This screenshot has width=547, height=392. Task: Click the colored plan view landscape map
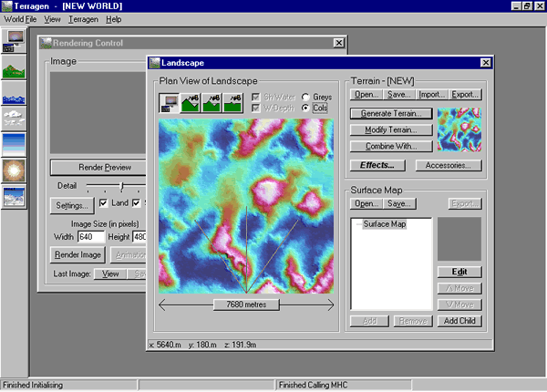(246, 206)
